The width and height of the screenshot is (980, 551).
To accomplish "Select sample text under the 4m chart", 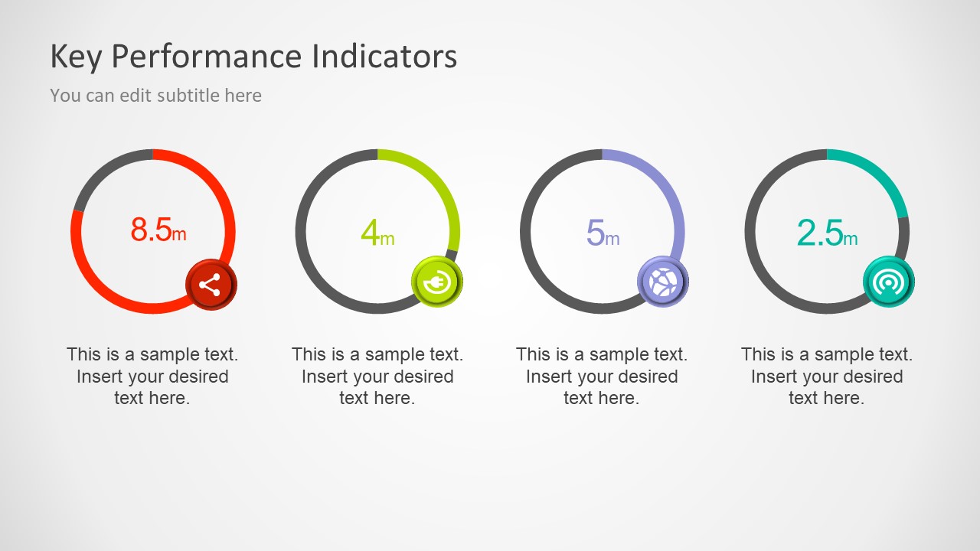I will click(x=377, y=376).
